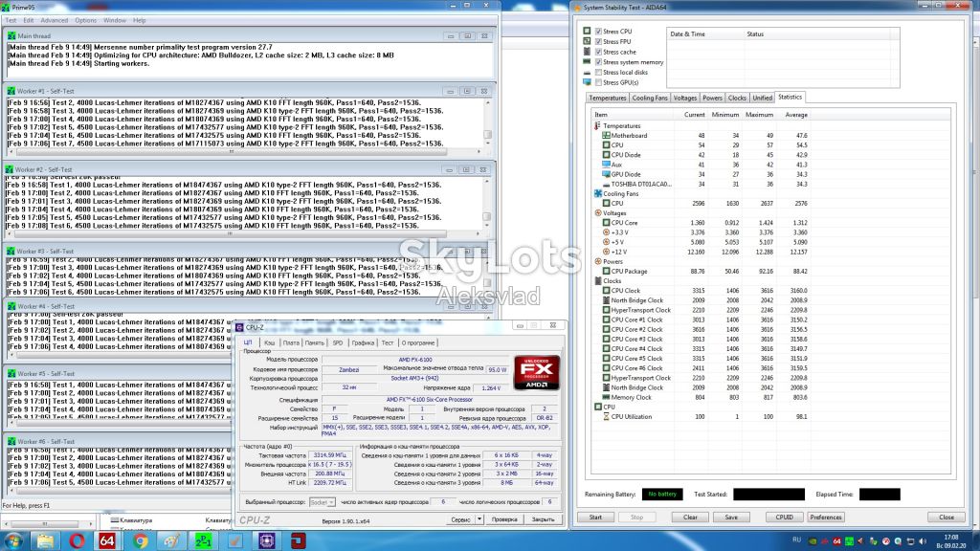Click the Проверка button in CPU-Z

click(x=503, y=519)
